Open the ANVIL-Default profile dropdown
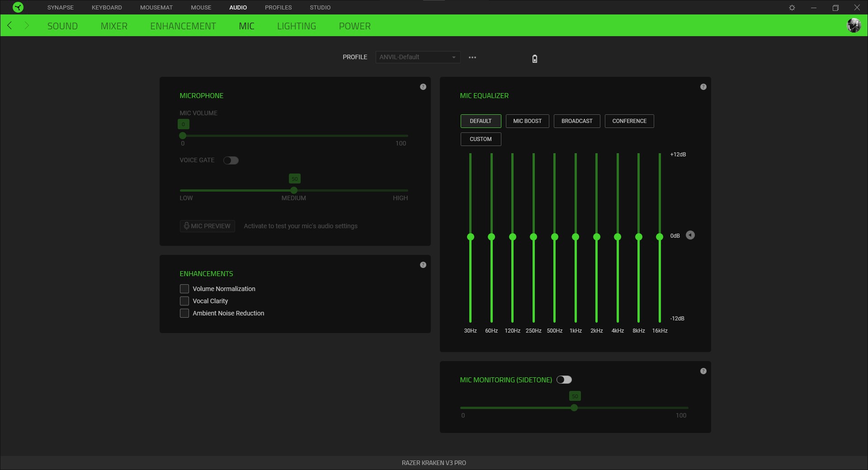This screenshot has width=868, height=470. pyautogui.click(x=417, y=57)
